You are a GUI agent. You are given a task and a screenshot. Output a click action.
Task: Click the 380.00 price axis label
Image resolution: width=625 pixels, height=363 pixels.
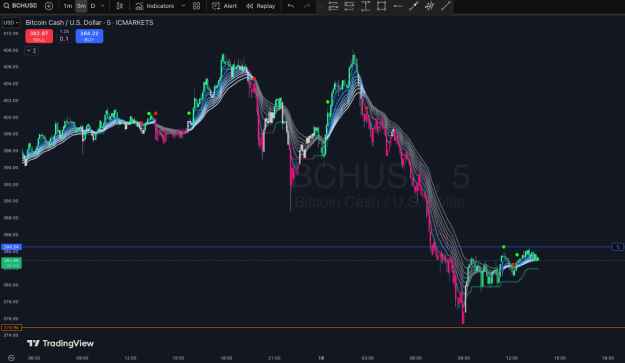[x=11, y=285]
